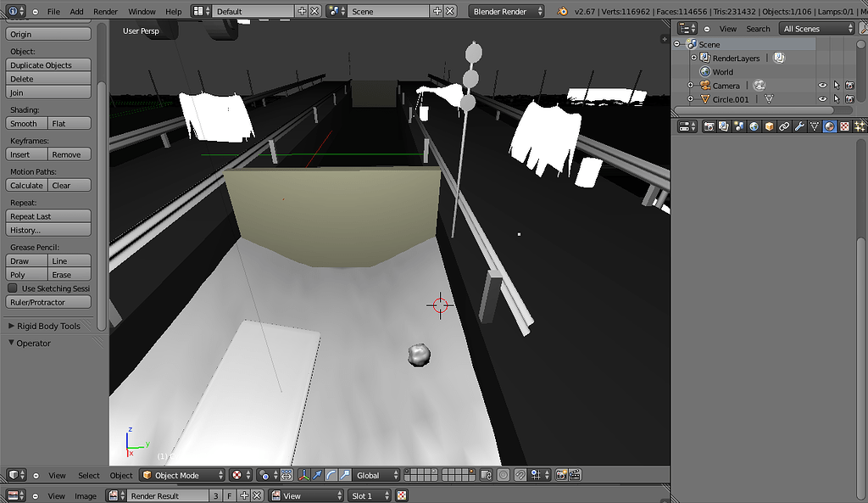Toggle Camera selectability arrow in outliner
The width and height of the screenshot is (868, 503).
[x=837, y=86]
